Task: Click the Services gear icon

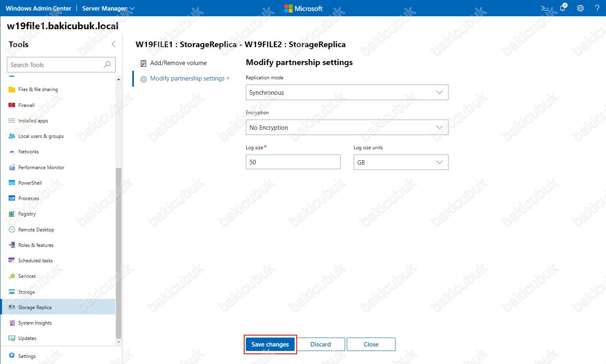Action: [12, 276]
